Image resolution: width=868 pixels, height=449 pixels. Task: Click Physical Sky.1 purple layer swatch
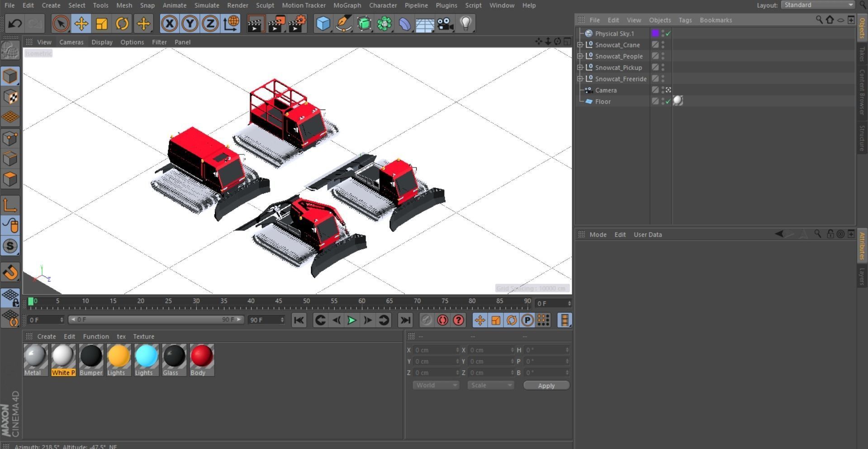pos(655,33)
